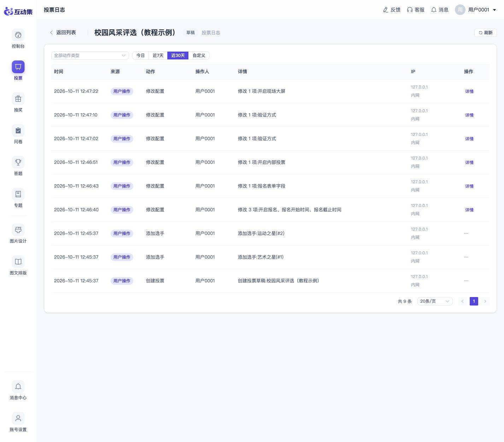Click 添加选手:运动之星(#2) detail text

[x=261, y=233]
